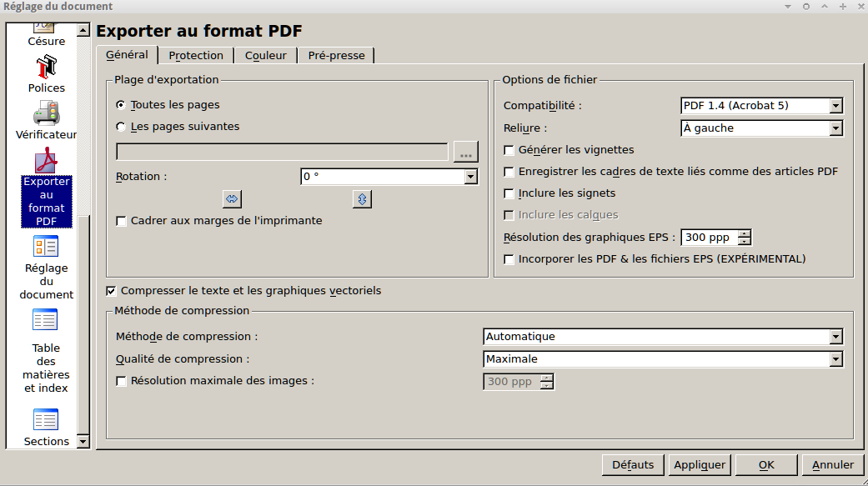Click the EPS resolution 300 ppp field
Screen dimensions: 868x486
[x=710, y=238]
